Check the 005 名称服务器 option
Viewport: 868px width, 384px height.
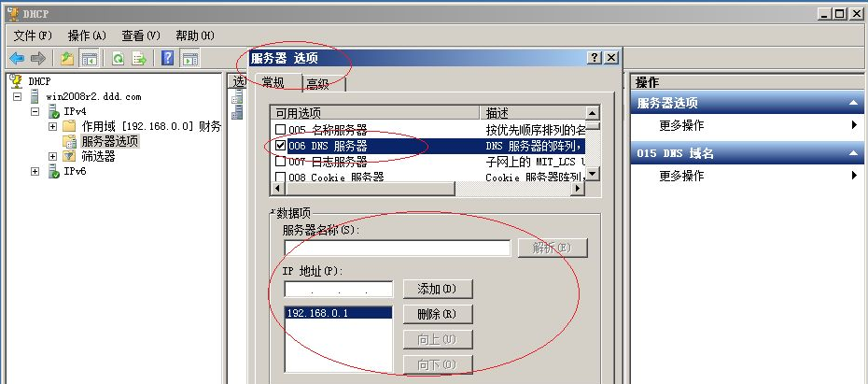coord(281,130)
